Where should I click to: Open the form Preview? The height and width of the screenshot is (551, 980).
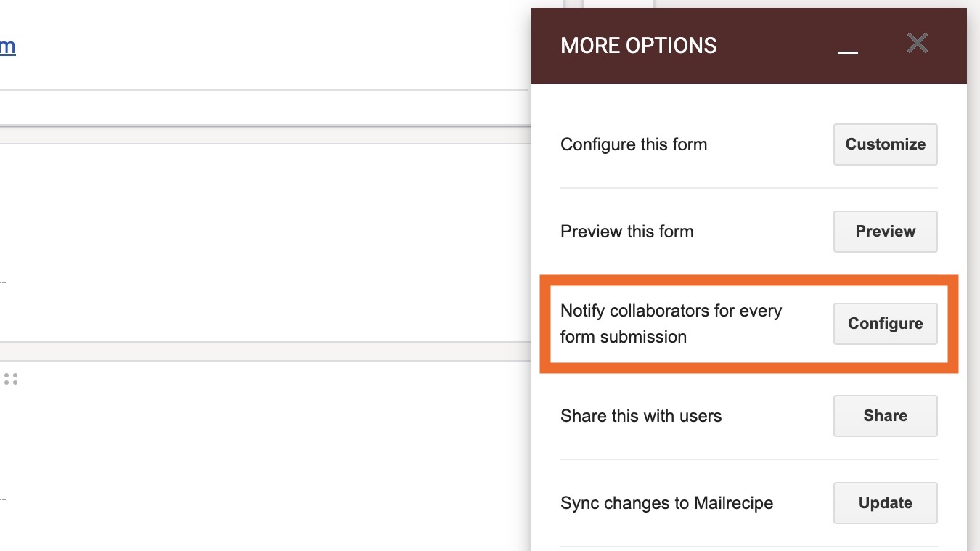885,232
